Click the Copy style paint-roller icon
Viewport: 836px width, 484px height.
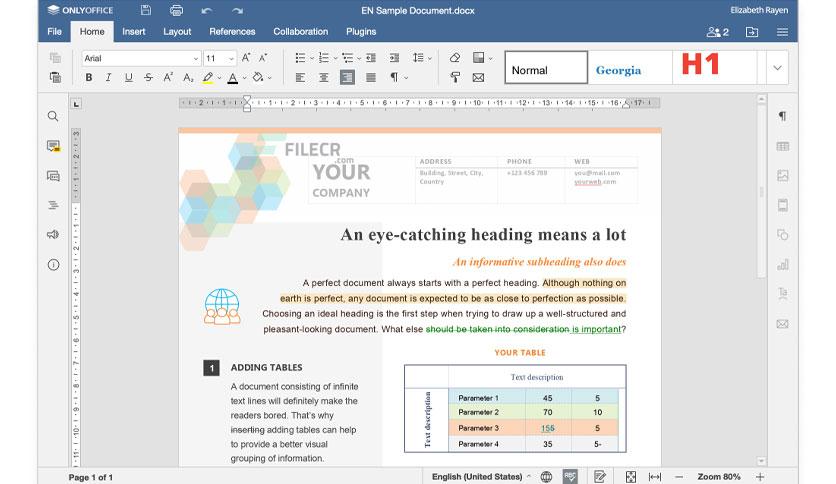[x=455, y=77]
